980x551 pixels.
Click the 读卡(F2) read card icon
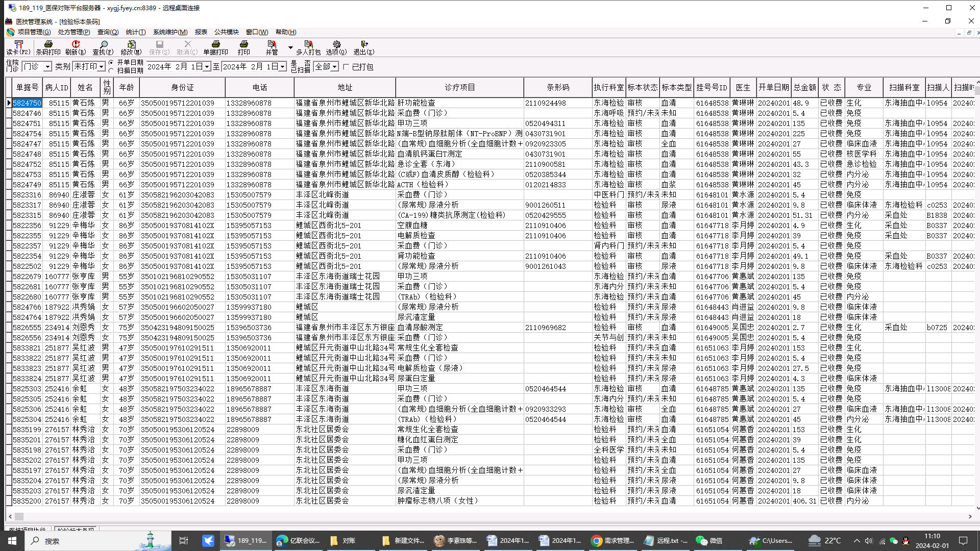(18, 45)
